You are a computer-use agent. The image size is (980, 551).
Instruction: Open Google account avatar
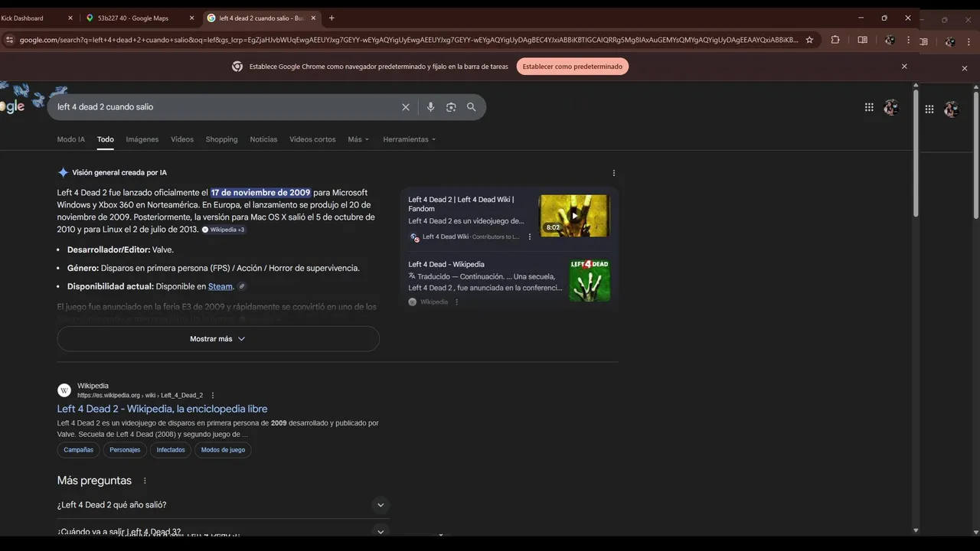pyautogui.click(x=890, y=107)
